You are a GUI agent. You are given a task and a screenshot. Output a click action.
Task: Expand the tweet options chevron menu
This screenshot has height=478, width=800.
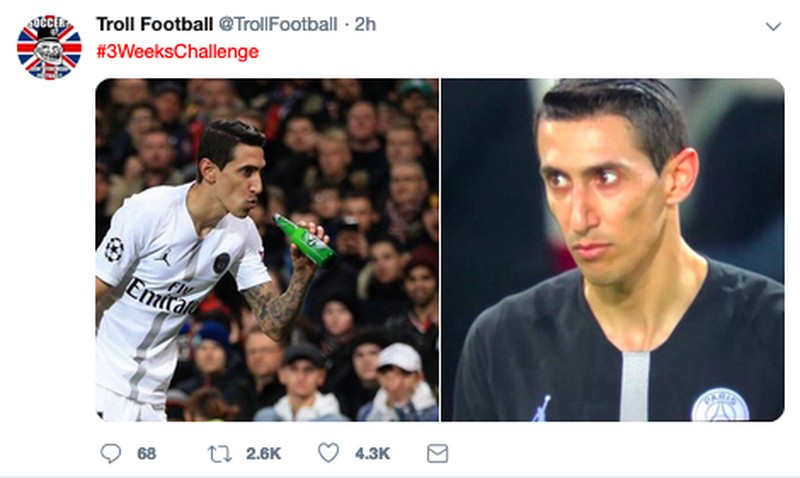tap(772, 26)
